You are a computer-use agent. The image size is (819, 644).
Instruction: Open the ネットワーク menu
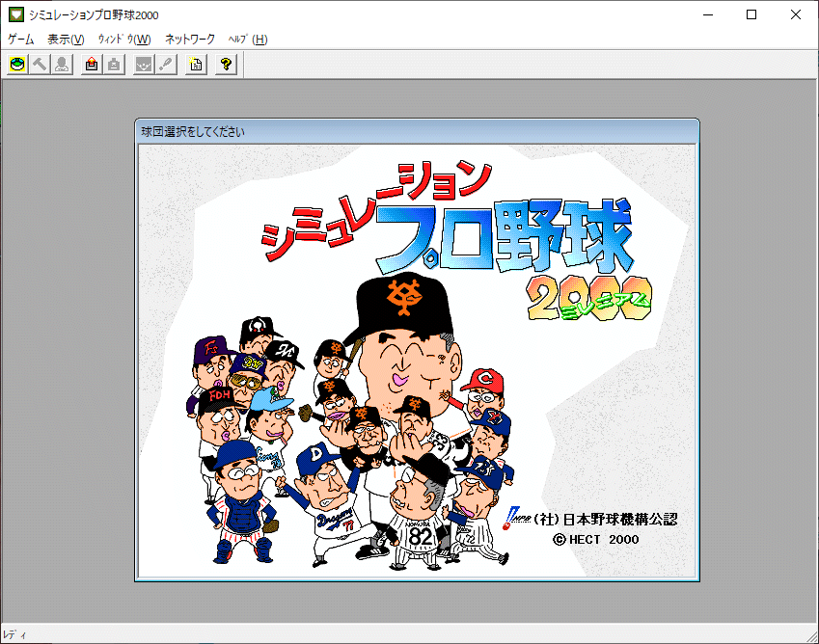[x=190, y=40]
